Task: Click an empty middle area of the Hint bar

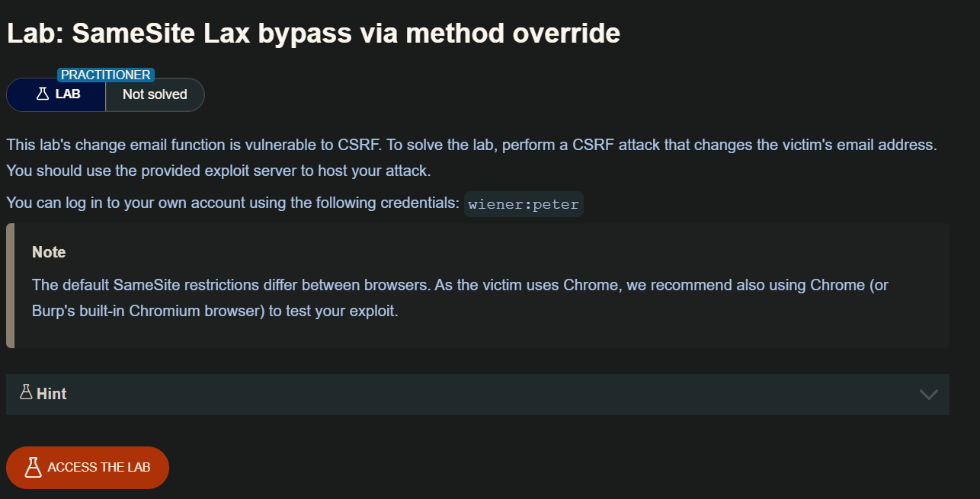Action: pos(488,394)
